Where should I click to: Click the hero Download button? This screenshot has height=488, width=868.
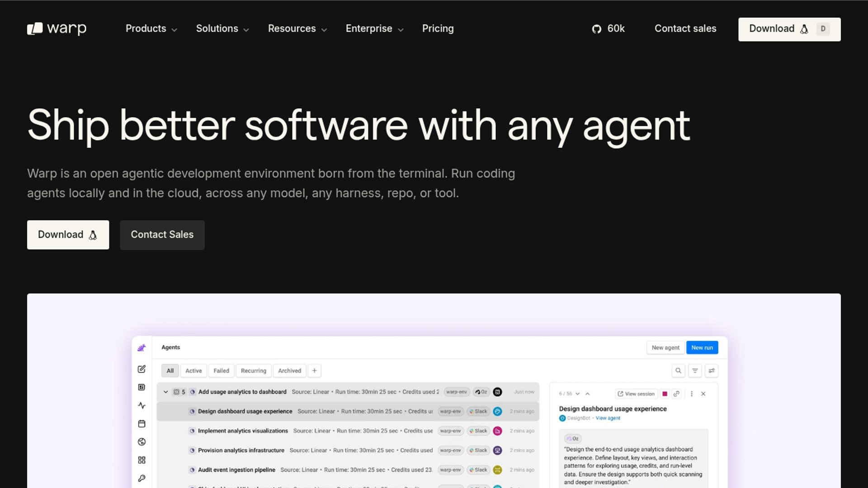[x=68, y=235]
